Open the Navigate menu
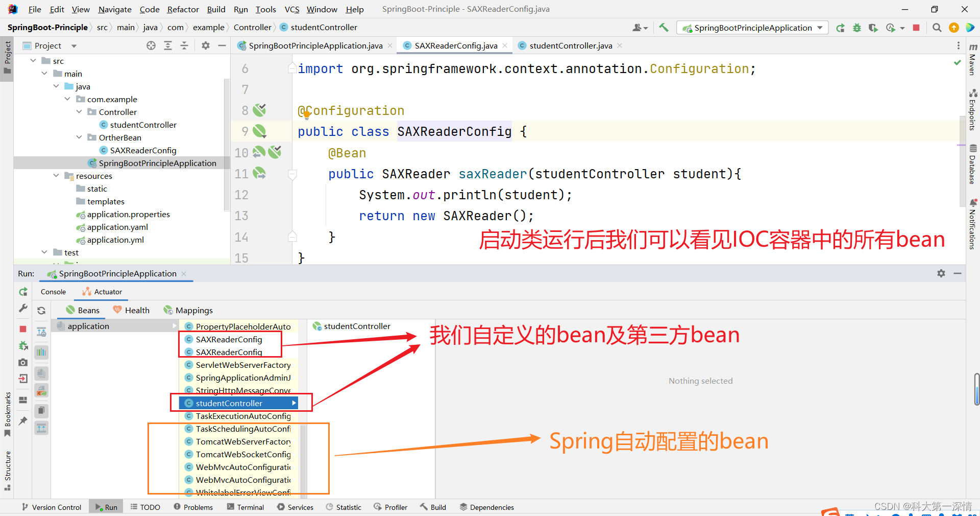 (115, 9)
